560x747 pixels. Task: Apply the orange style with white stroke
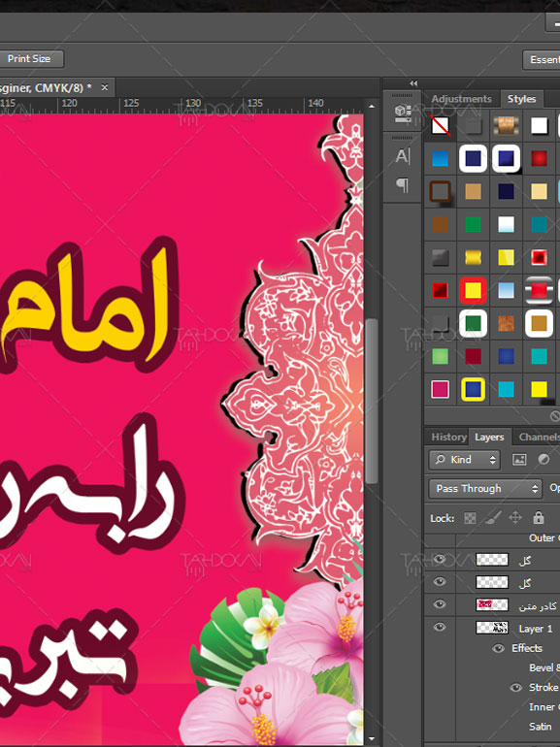coord(539,323)
